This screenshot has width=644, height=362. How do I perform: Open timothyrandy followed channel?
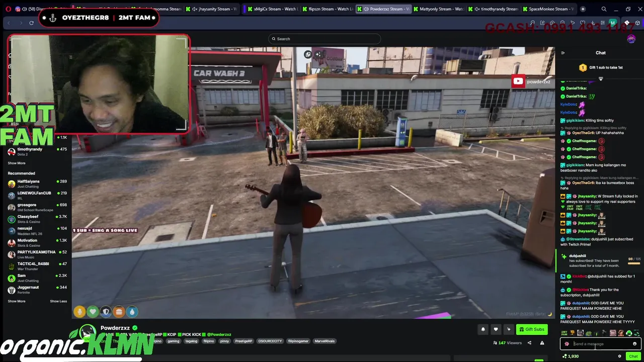pos(37,151)
